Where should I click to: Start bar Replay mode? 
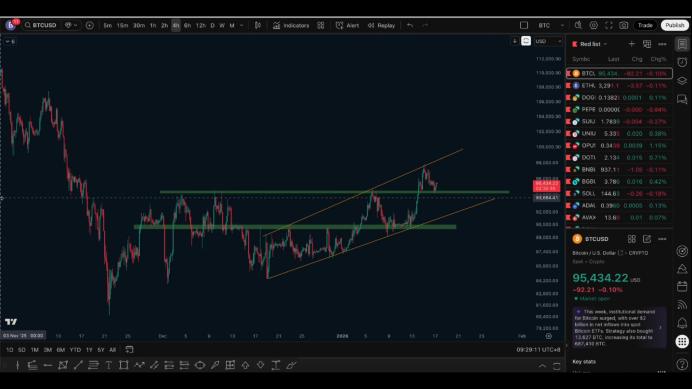(x=381, y=26)
